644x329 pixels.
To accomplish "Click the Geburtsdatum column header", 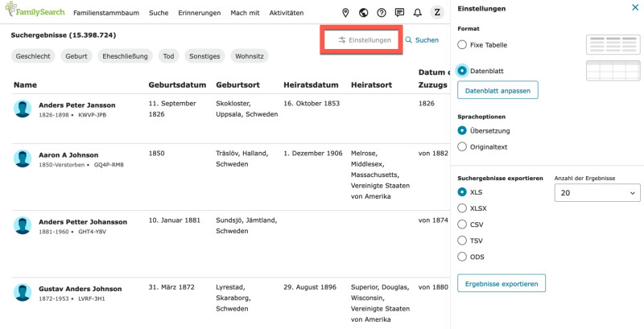I will click(x=177, y=85).
